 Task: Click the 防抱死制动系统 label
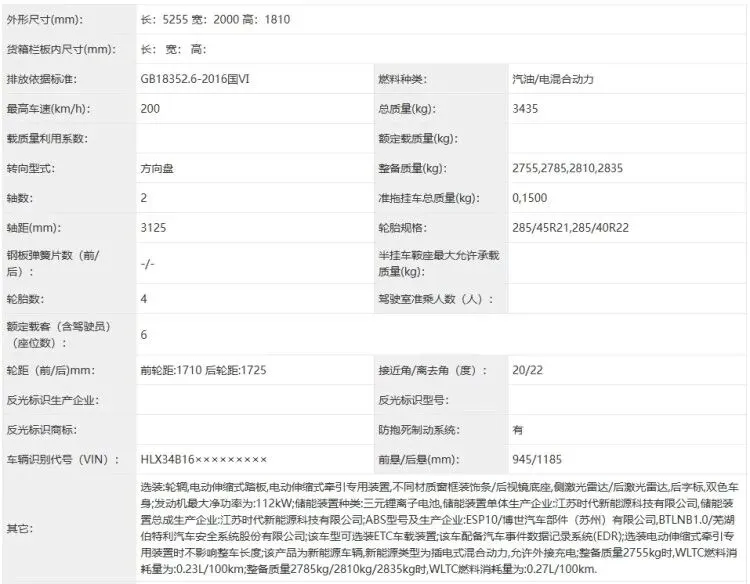tap(419, 430)
